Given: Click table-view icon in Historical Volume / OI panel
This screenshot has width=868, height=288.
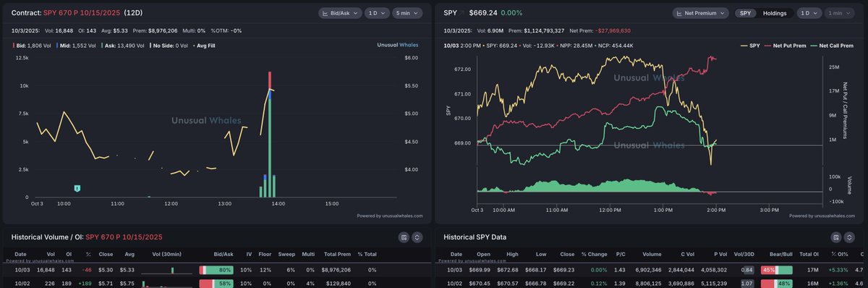Looking at the screenshot, I should click(x=404, y=237).
